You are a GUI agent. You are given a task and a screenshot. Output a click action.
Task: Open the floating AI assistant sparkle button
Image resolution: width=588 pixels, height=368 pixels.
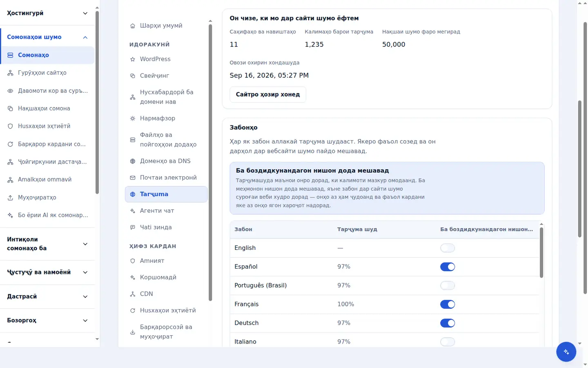coord(566,352)
